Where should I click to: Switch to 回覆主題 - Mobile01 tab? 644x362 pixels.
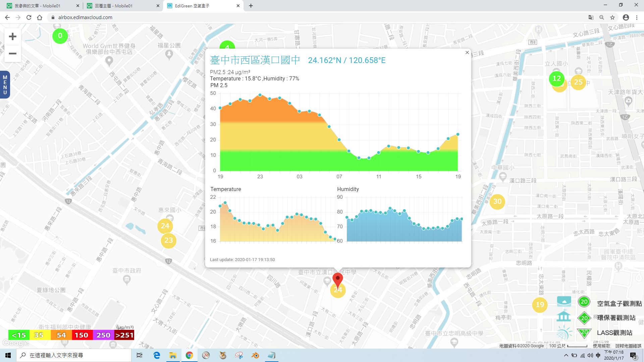coord(123,6)
